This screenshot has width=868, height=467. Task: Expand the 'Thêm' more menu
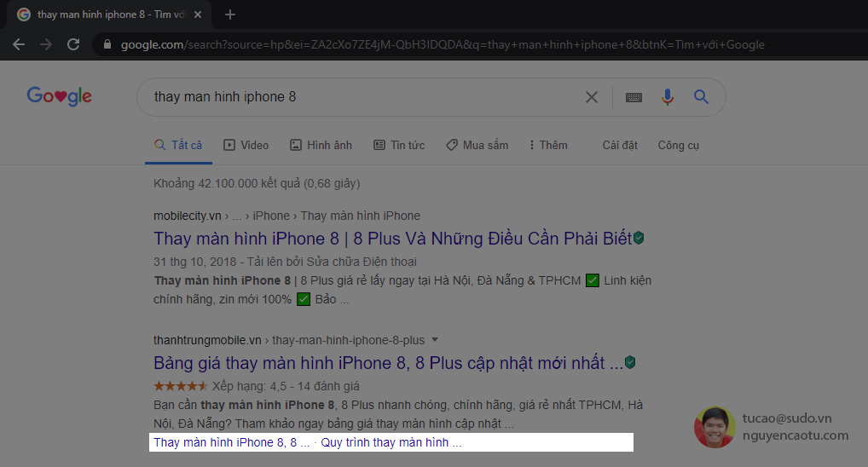[x=548, y=145]
